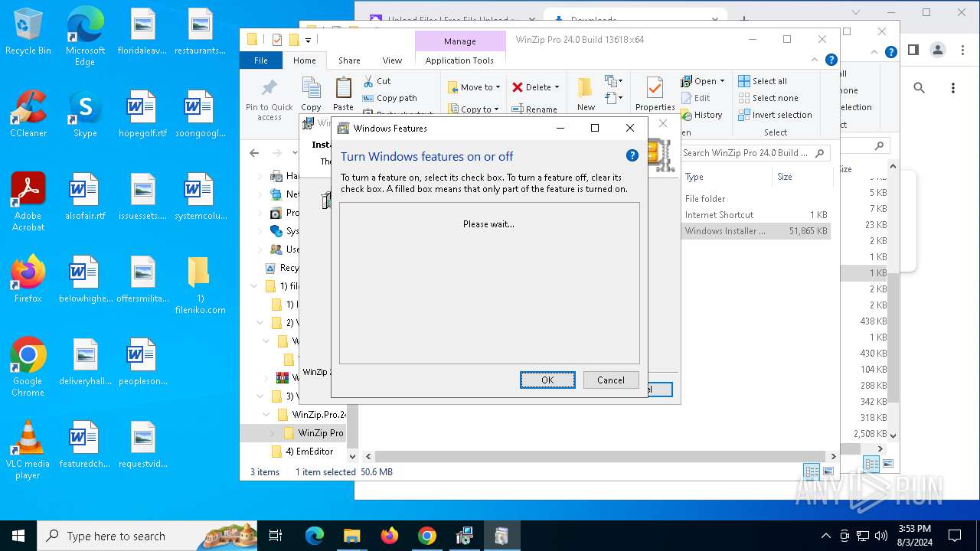Click the blue help icon in Windows Features

click(x=632, y=155)
